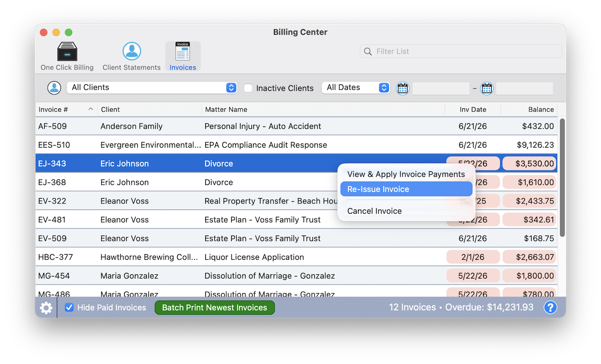Viewport: 601px width, 364px height.
Task: Select invoice EV-322 row
Action: pyautogui.click(x=296, y=201)
